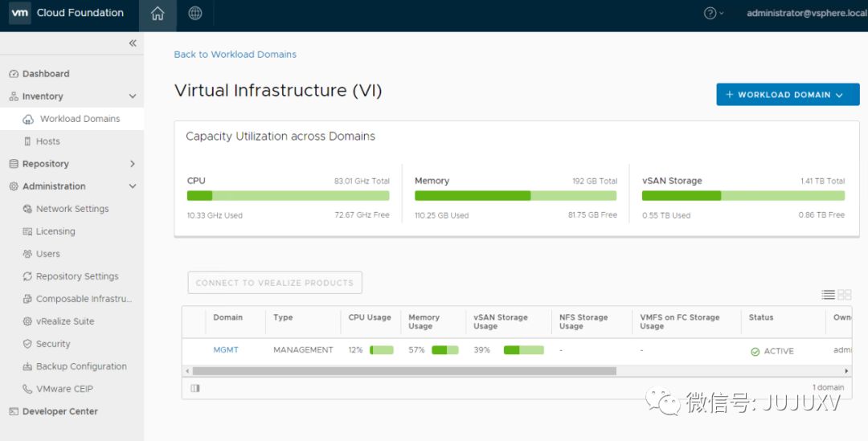Open the help question mark menu
This screenshot has height=441, width=868.
(713, 14)
